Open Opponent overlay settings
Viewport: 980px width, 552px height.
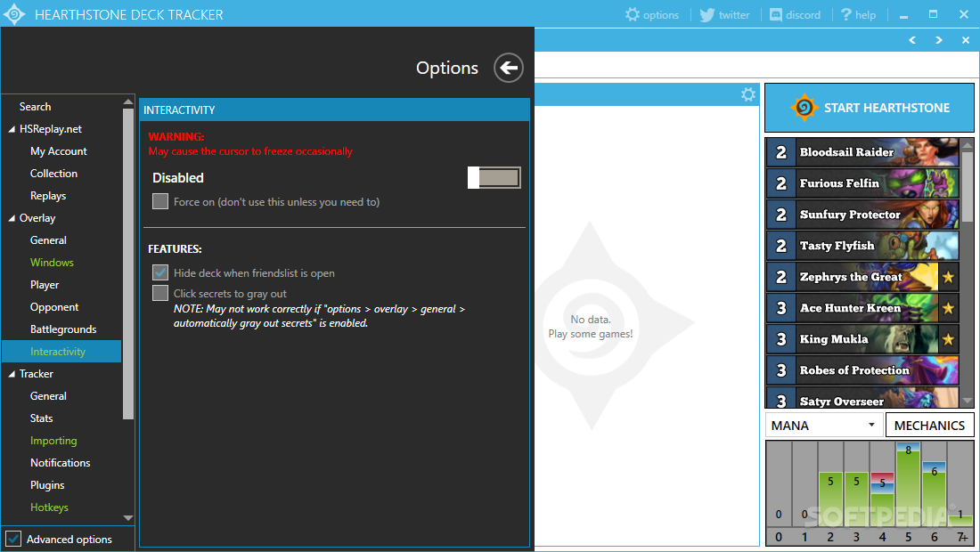point(54,307)
